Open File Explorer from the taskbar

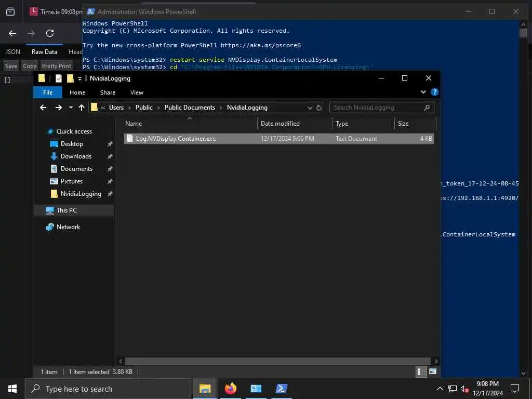pyautogui.click(x=205, y=389)
